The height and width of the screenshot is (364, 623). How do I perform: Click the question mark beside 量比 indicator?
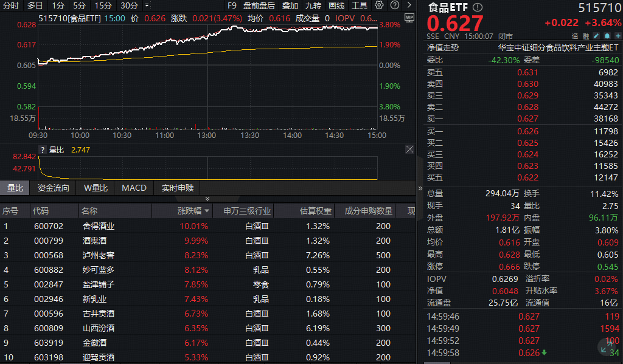pyautogui.click(x=43, y=149)
